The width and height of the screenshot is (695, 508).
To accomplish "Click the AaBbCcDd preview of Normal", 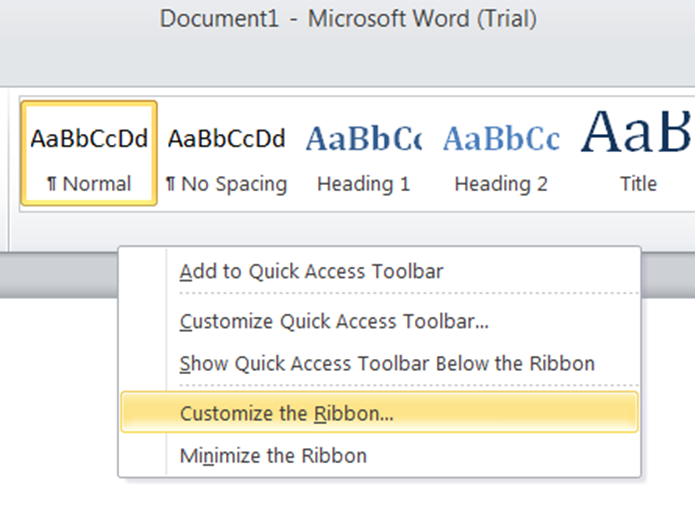I will point(89,139).
